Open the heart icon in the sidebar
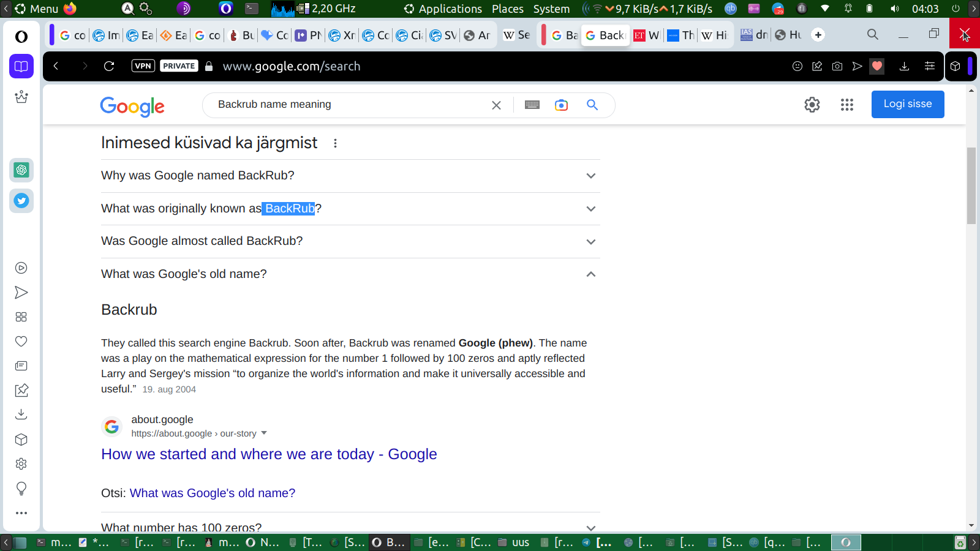The width and height of the screenshot is (980, 551). click(21, 341)
